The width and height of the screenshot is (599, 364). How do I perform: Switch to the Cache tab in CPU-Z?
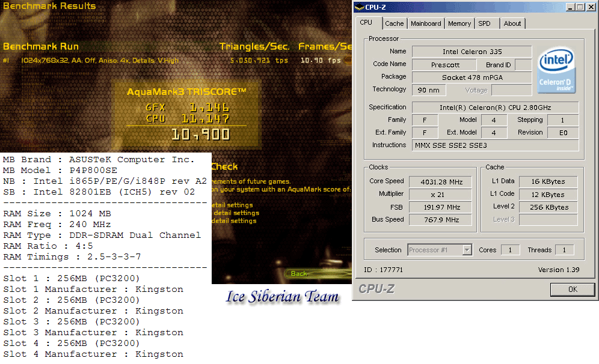pos(395,23)
